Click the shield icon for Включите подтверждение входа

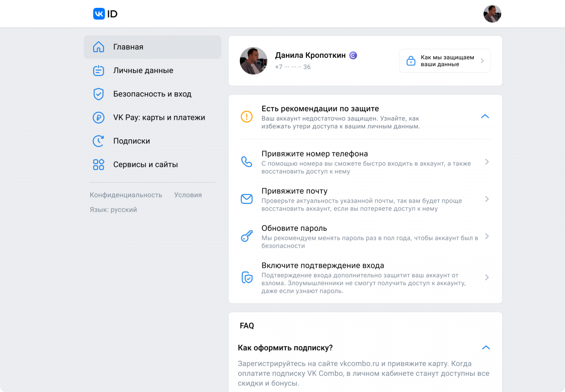point(247,277)
